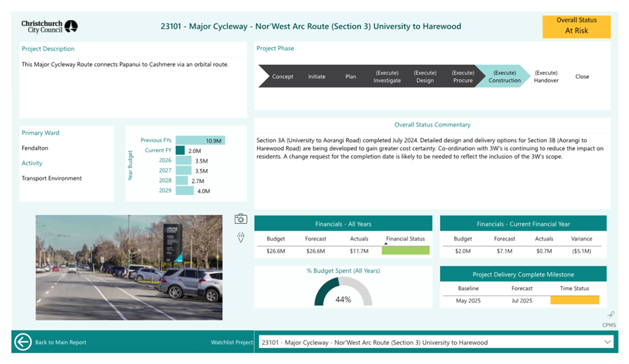
Task: Click the % Budget Spent (All Years) title
Action: tap(343, 271)
